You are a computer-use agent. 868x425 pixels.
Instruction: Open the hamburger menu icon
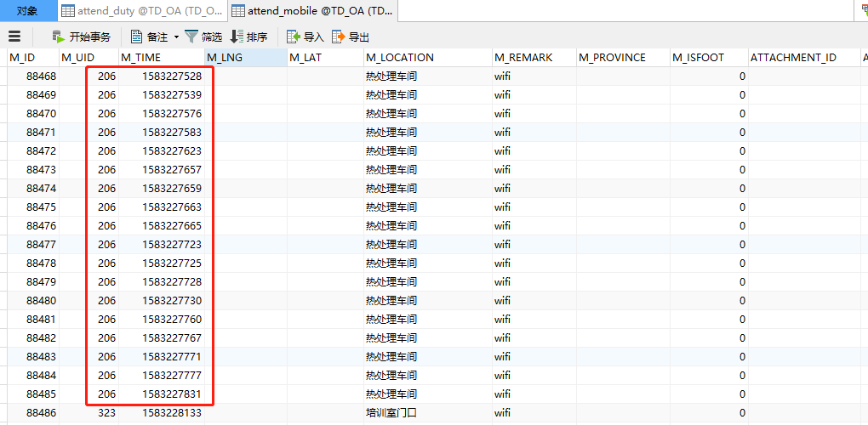14,37
